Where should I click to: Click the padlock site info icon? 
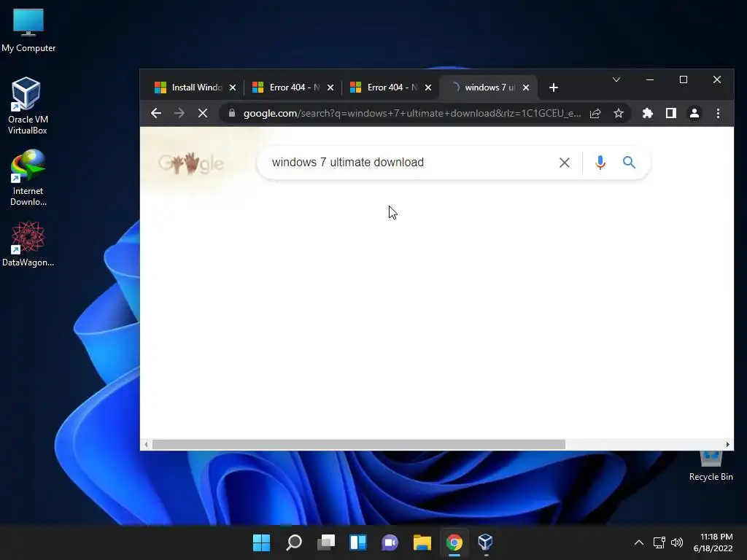[232, 113]
